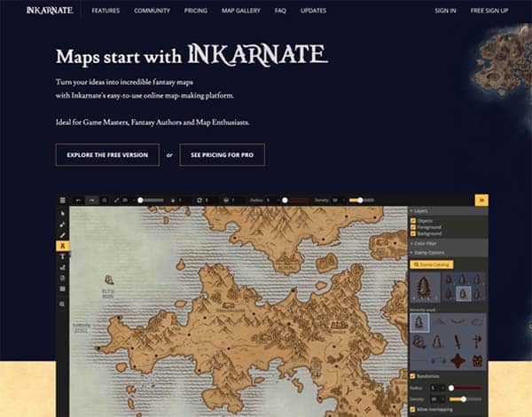Image resolution: width=532 pixels, height=417 pixels.
Task: Toggle the Foreground layer checkbox
Action: tap(413, 227)
